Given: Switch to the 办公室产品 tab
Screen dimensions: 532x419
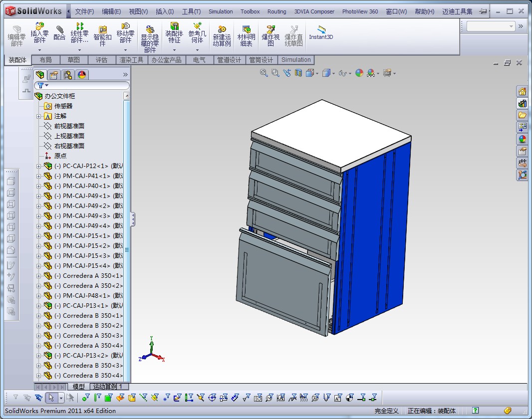Looking at the screenshot, I should (x=167, y=60).
